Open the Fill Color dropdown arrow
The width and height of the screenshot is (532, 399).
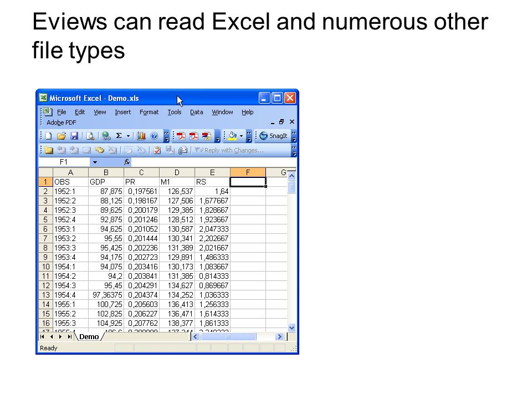point(241,136)
